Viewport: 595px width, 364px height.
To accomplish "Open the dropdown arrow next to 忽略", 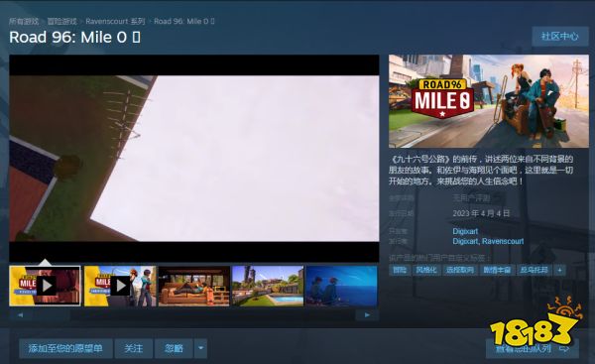I will point(200,348).
